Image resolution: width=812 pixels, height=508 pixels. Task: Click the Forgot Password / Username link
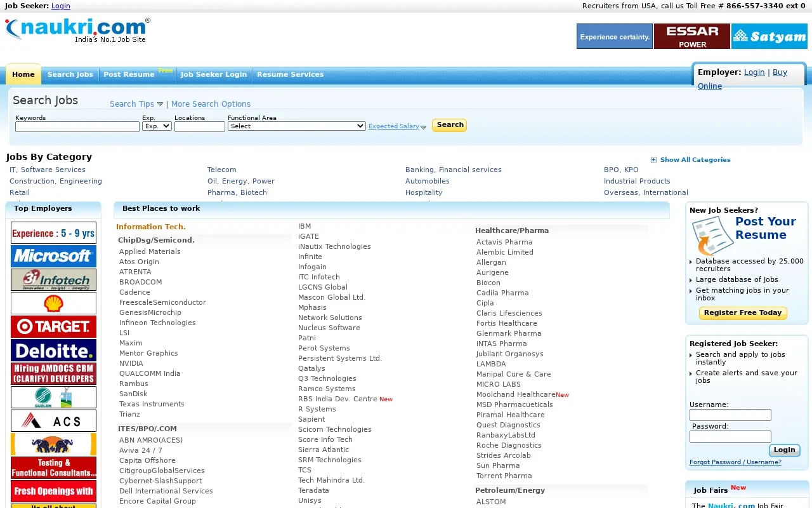pyautogui.click(x=735, y=462)
